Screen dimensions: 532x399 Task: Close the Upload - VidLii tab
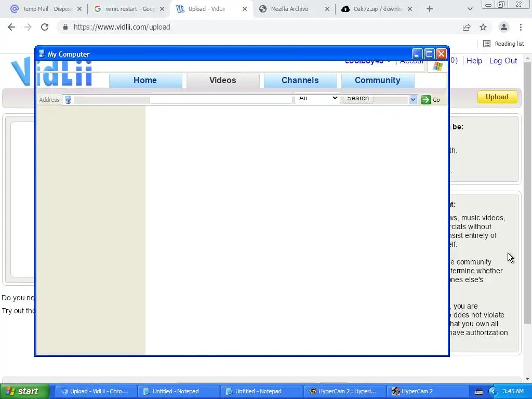pos(245,9)
